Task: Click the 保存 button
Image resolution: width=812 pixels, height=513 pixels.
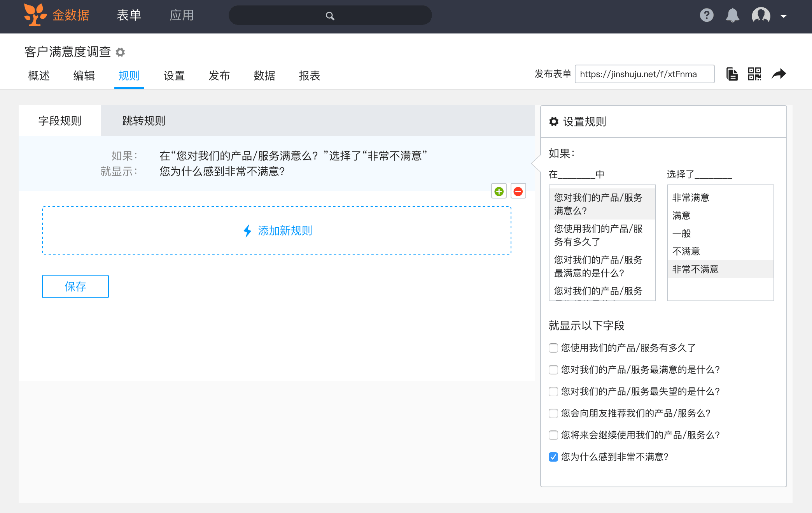Action: pyautogui.click(x=75, y=286)
